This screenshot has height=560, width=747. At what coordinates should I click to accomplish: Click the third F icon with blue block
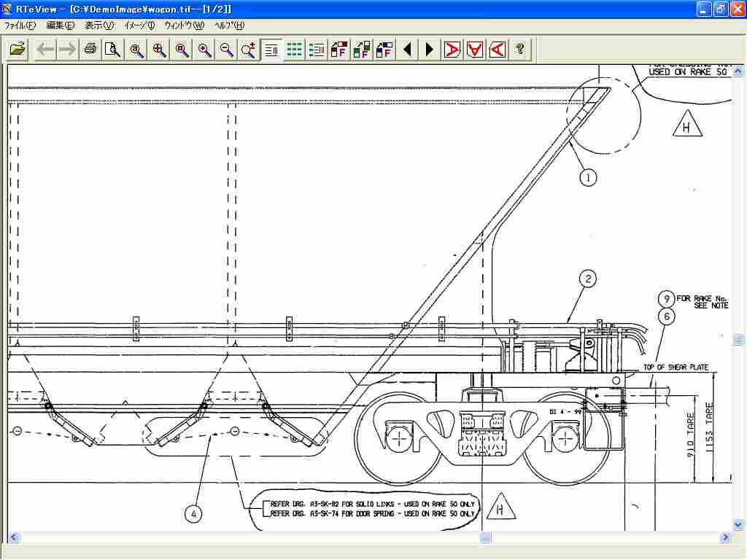click(384, 49)
